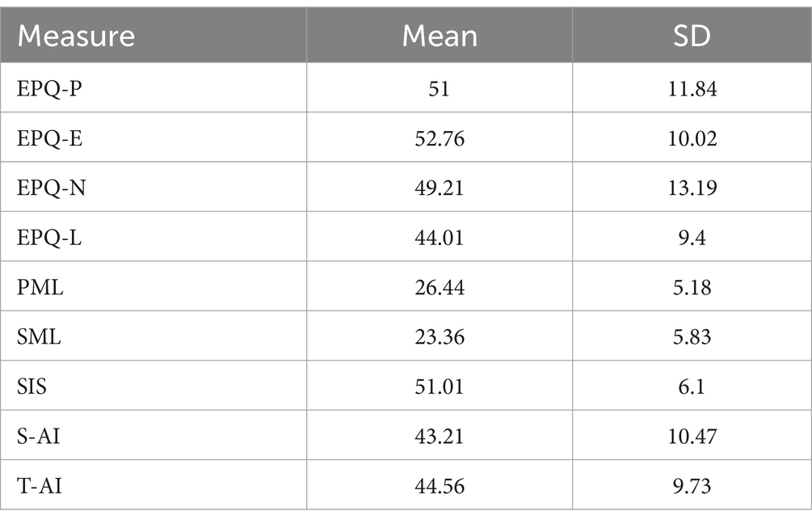Click the Mean column header

tap(440, 36)
